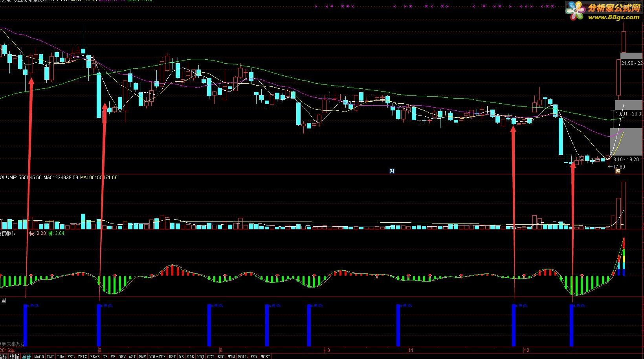Image resolution: width=644 pixels, height=359 pixels.
Task: Switch to the PSY indicator
Action: 254,357
